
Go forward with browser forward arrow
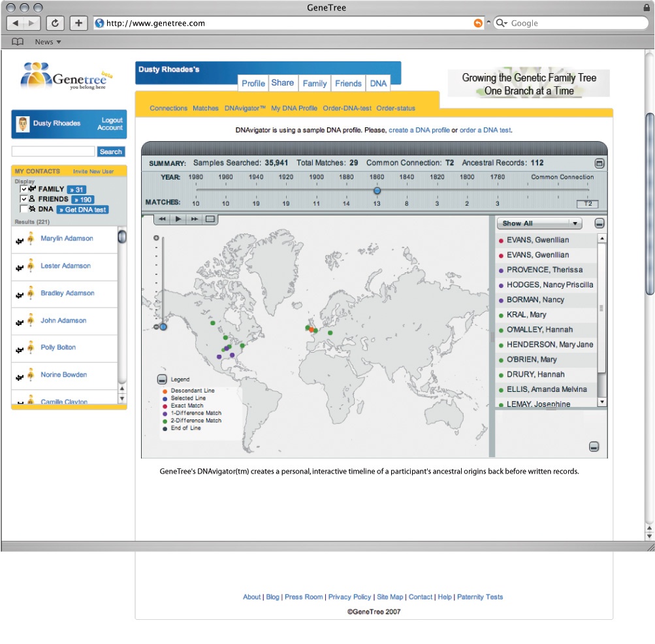pyautogui.click(x=32, y=23)
